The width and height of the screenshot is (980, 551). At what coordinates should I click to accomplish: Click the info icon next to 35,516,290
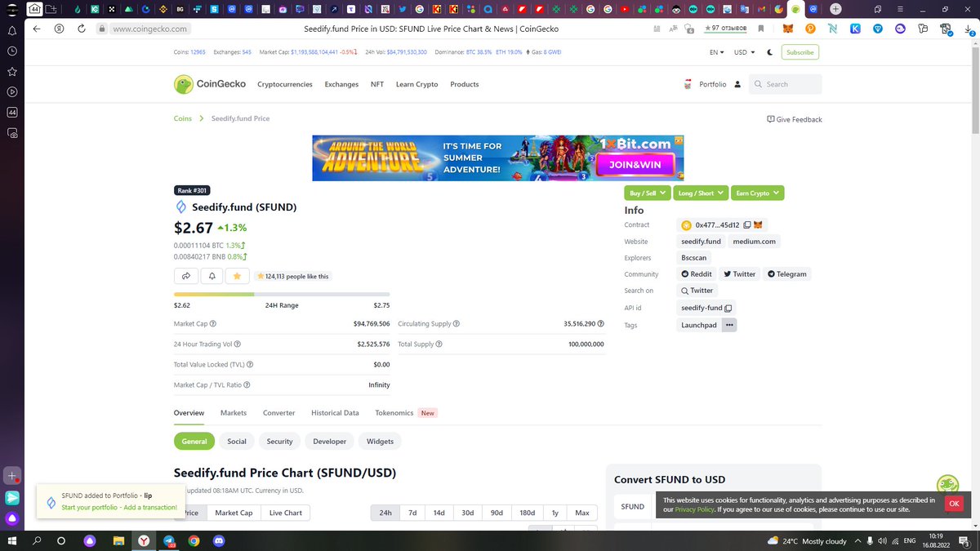pos(601,324)
